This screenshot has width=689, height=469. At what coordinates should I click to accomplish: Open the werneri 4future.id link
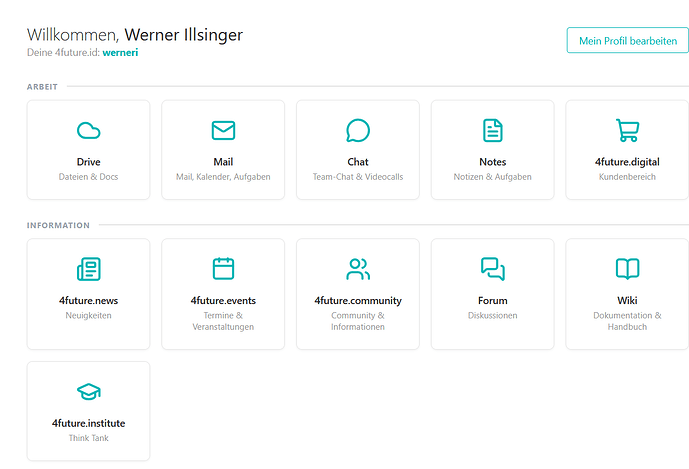[x=120, y=52]
